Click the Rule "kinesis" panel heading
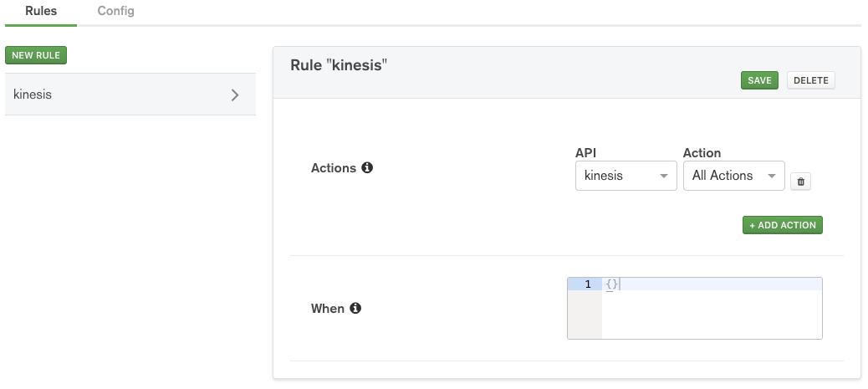868x389 pixels. (341, 65)
